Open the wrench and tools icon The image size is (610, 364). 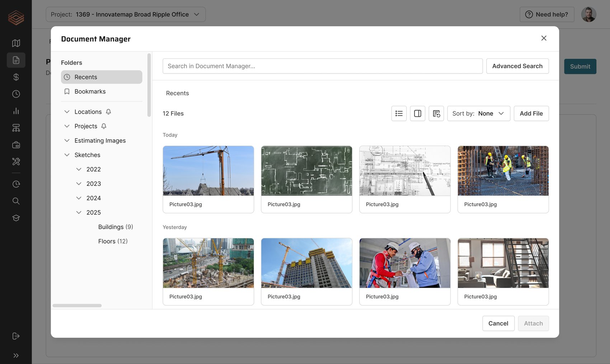click(16, 162)
